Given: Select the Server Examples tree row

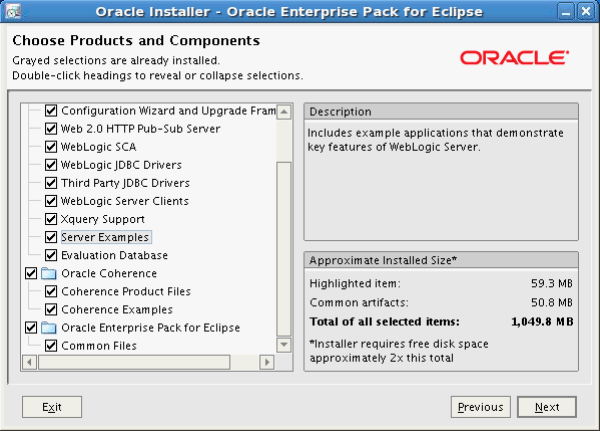Looking at the screenshot, I should 106,237.
